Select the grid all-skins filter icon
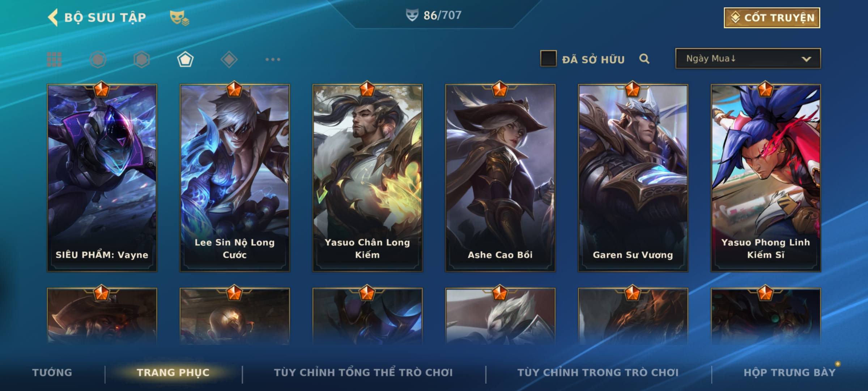The image size is (868, 391). [x=54, y=59]
